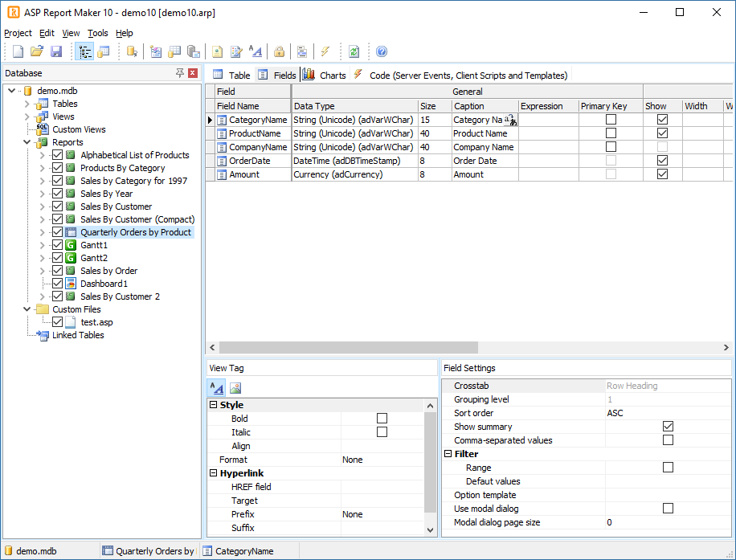
Task: Enable the Bold style checkbox
Action: (382, 419)
